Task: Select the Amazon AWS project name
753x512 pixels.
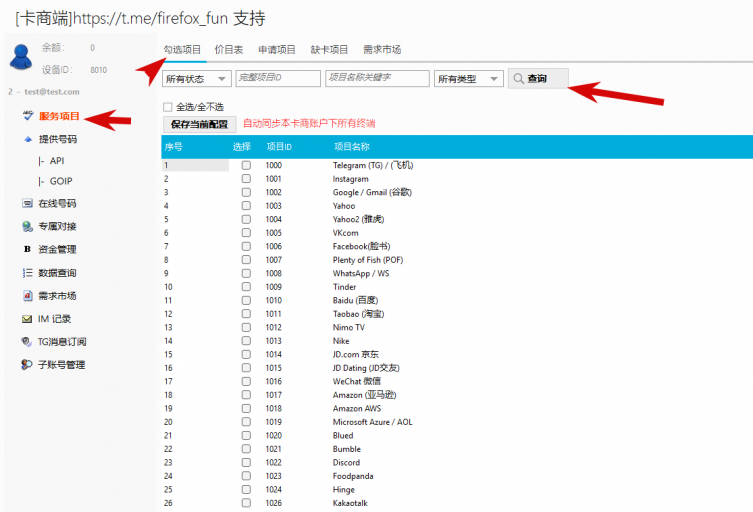Action: 357,408
